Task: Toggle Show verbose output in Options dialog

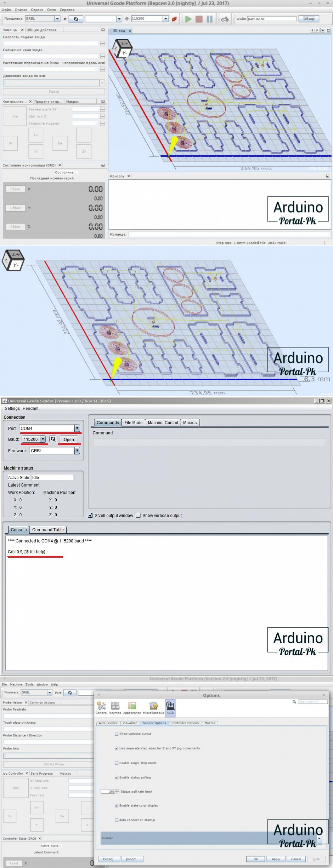Action: pos(117,734)
